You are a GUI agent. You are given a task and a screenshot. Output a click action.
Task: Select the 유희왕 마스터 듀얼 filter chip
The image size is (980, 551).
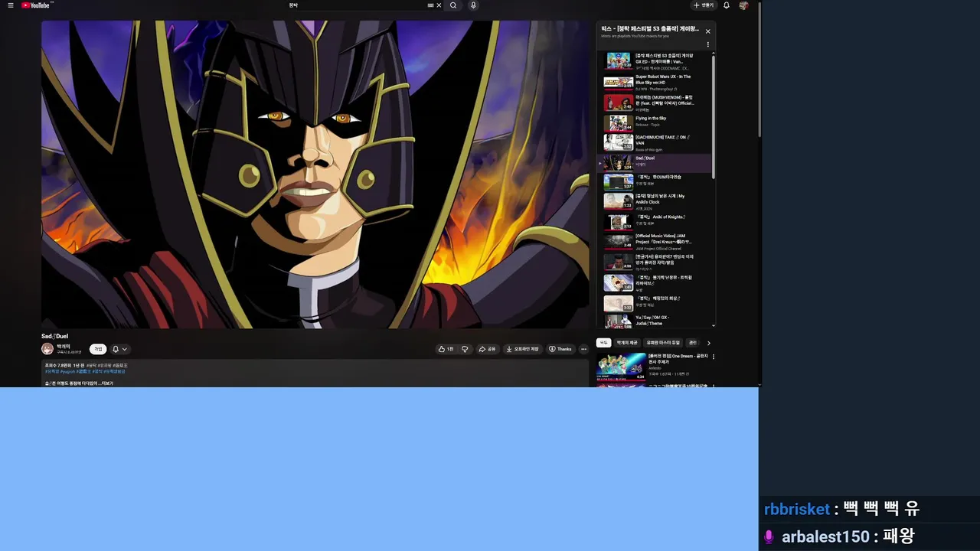click(x=663, y=343)
